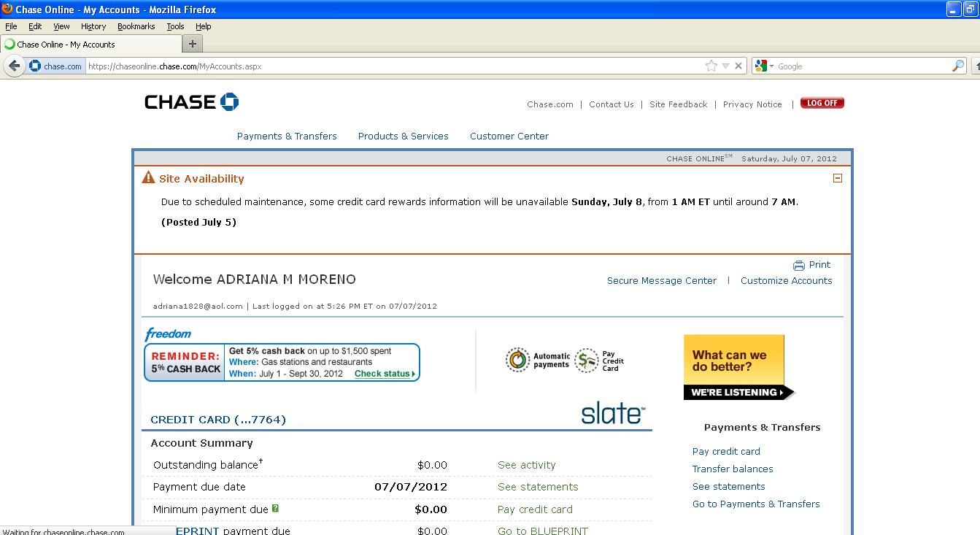Click the 5% CASH BACK reminder badge
980x535 pixels.
pos(185,363)
